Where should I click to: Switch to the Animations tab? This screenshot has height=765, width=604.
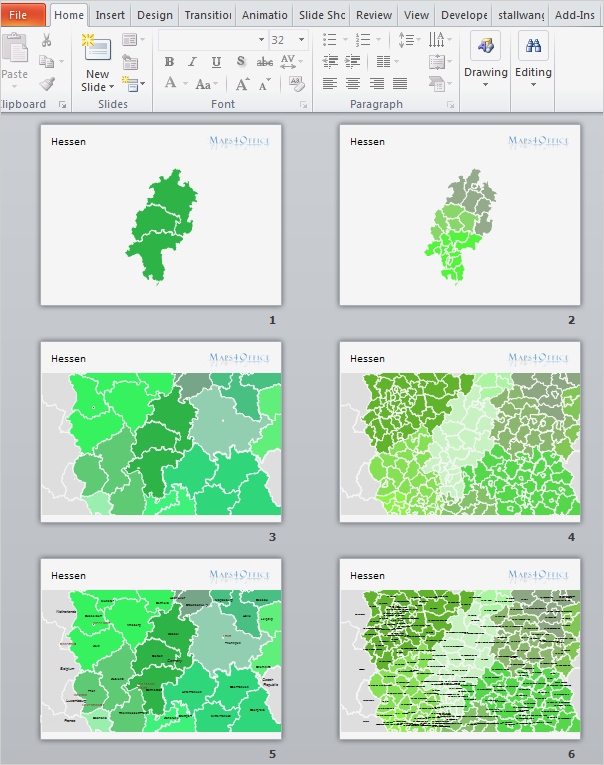coord(264,15)
